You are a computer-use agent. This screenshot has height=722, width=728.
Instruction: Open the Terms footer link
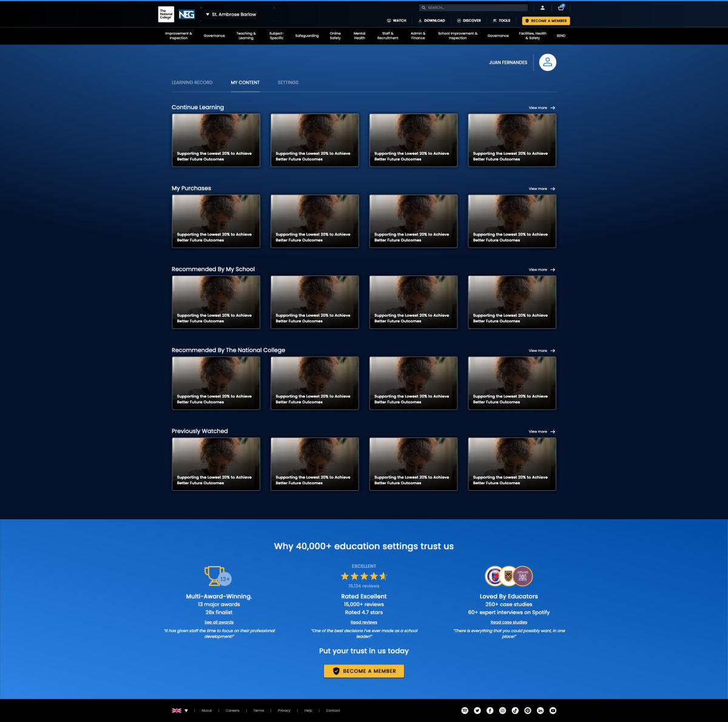259,710
